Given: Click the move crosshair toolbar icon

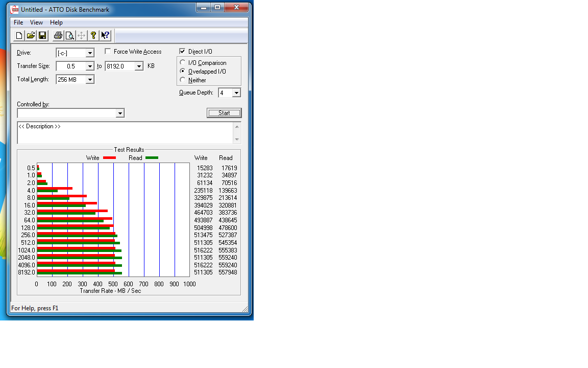Looking at the screenshot, I should 81,36.
